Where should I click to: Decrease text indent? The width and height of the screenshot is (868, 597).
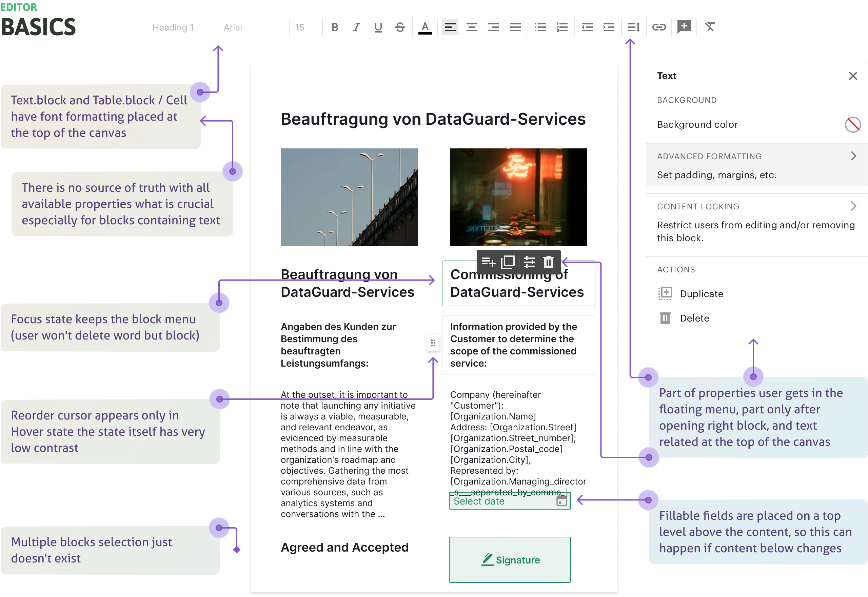coord(587,27)
